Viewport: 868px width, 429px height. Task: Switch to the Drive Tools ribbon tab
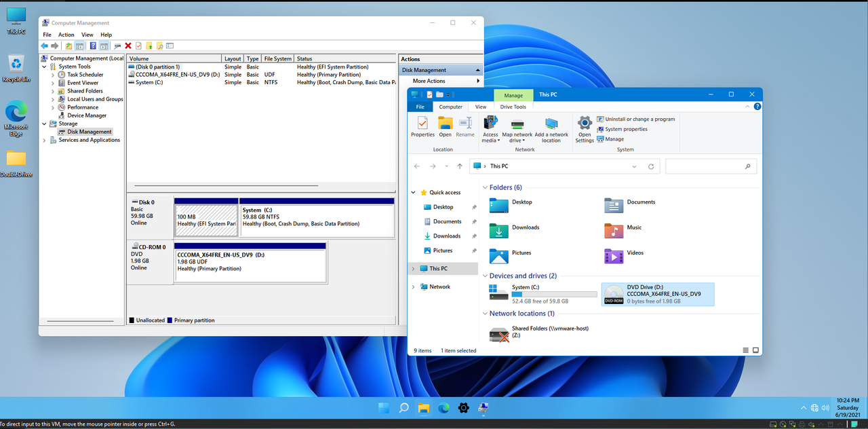(x=513, y=107)
